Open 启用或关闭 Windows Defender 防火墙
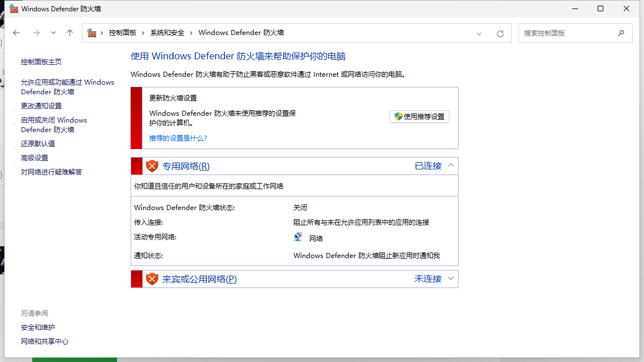 click(x=54, y=125)
